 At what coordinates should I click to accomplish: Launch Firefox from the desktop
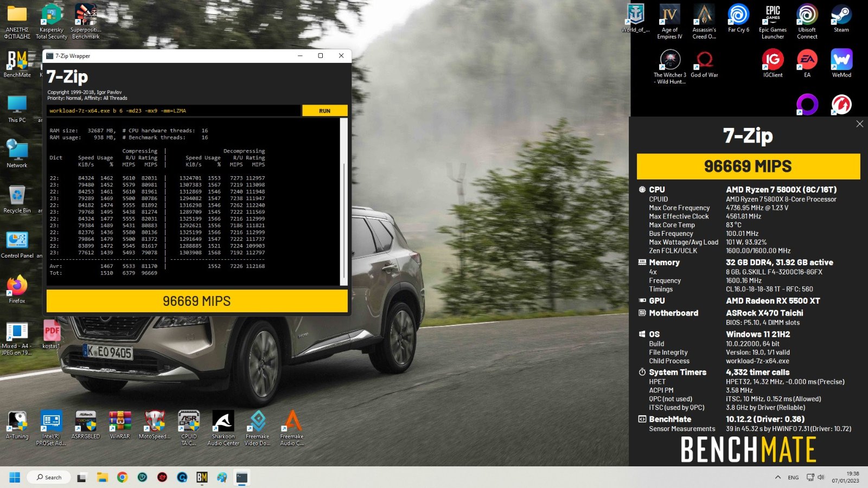[x=17, y=289]
